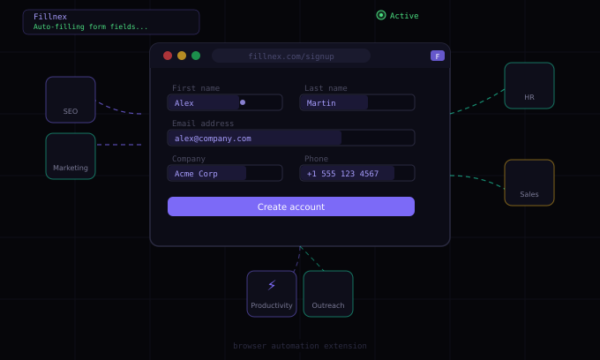Image resolution: width=600 pixels, height=360 pixels.
Task: Click the 'browser automation extension' caption
Action: point(300,346)
